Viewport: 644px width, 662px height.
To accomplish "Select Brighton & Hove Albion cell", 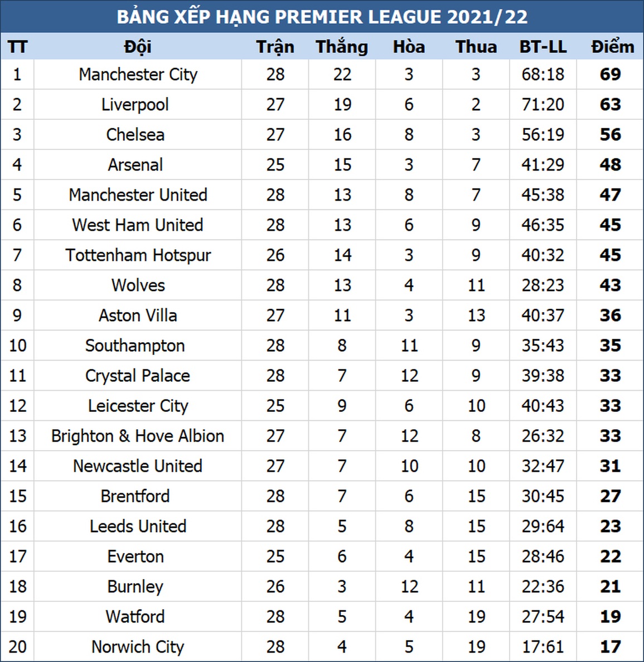I will point(138,436).
